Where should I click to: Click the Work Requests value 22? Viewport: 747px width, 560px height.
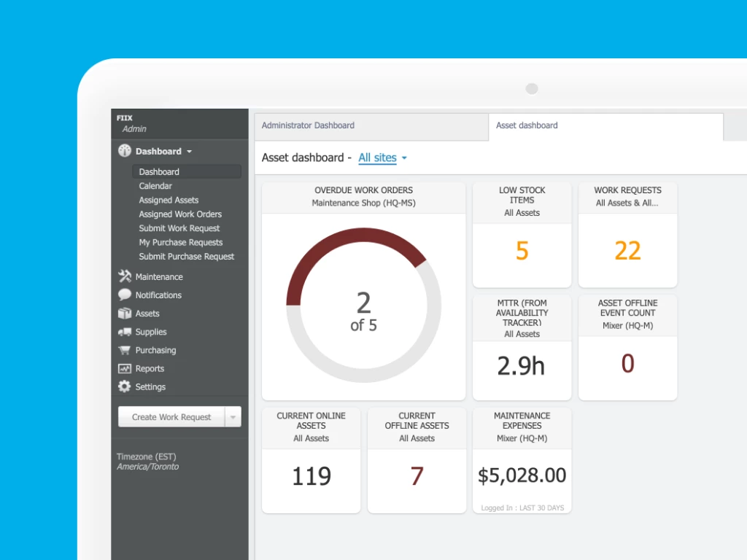627,251
